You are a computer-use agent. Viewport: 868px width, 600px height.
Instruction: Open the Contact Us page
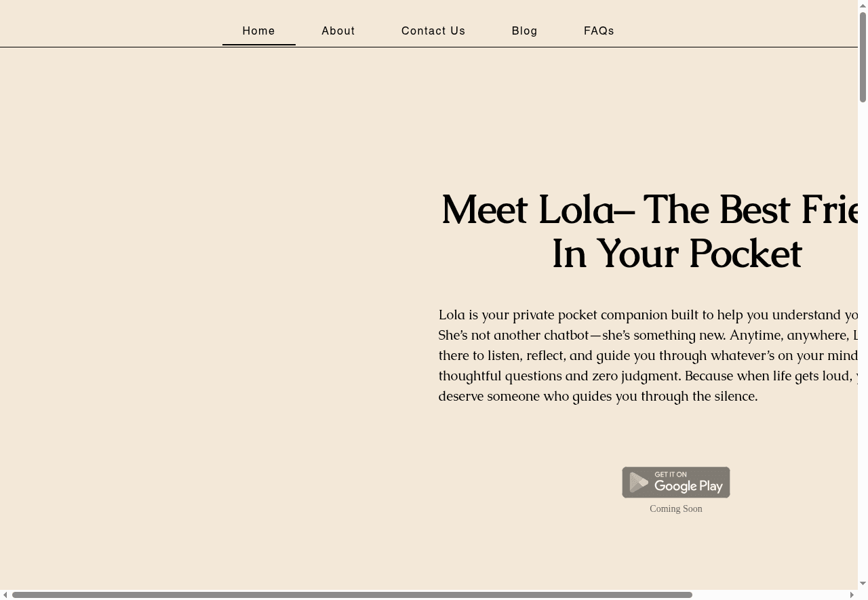click(x=433, y=31)
